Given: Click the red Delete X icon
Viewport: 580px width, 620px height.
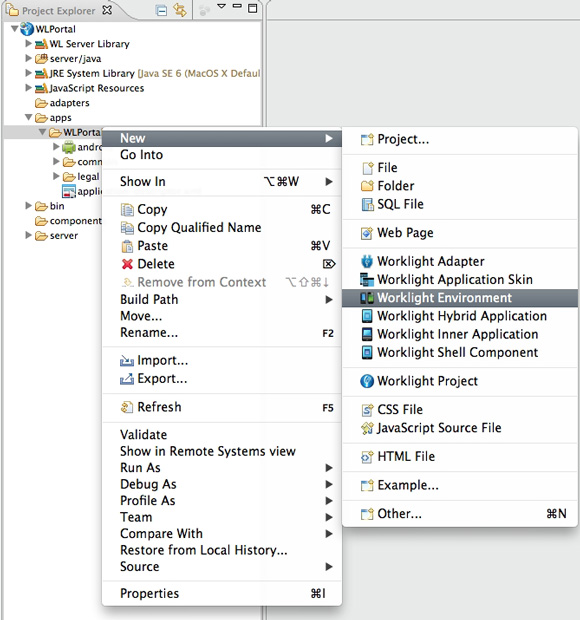Looking at the screenshot, I should (x=127, y=264).
